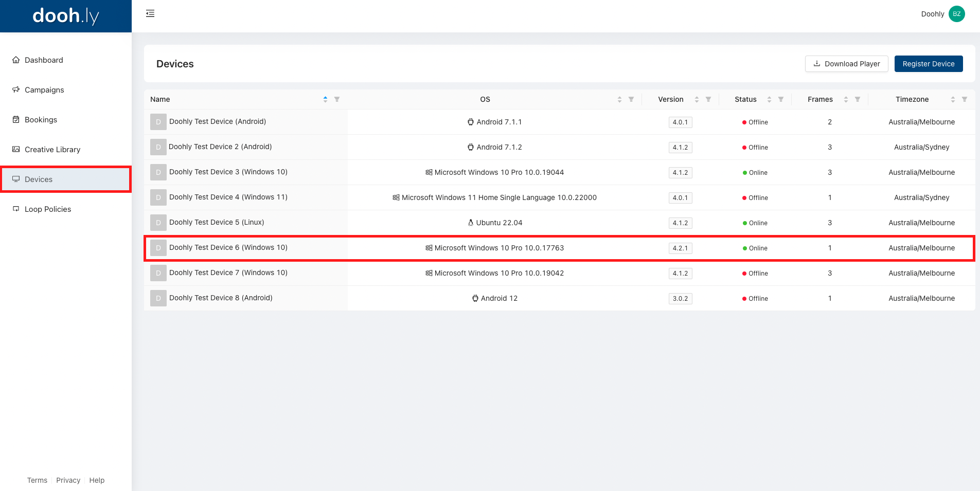Click the BZ account avatar
Screen dimensions: 980x491
coord(956,14)
